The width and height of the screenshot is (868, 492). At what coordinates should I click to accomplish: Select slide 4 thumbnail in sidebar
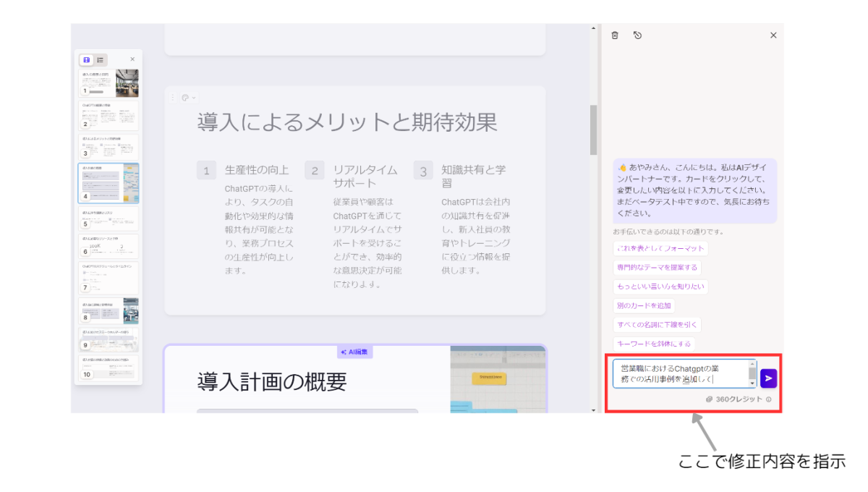tap(109, 183)
